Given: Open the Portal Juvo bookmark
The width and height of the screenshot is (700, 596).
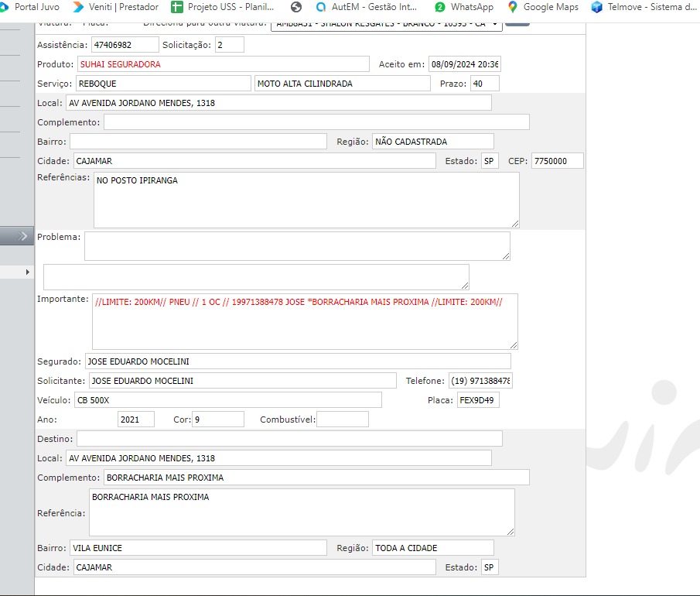Looking at the screenshot, I should click(x=30, y=7).
